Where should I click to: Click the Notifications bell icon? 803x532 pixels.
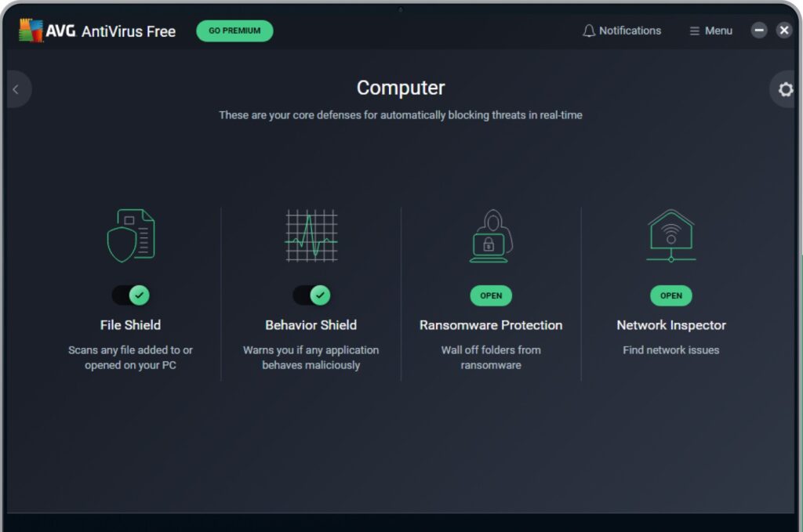(x=589, y=31)
